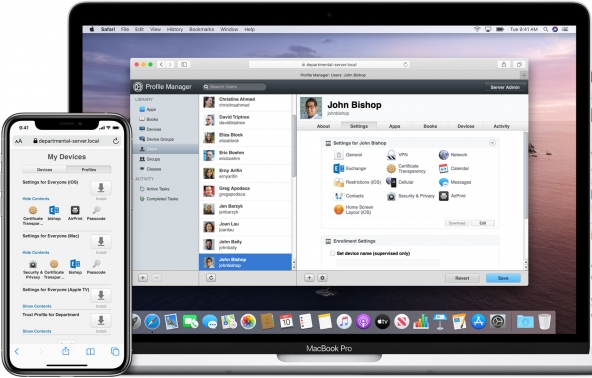Open Safari from the Dock
Viewport: 592px width, 378px height.
pyautogui.click(x=152, y=322)
